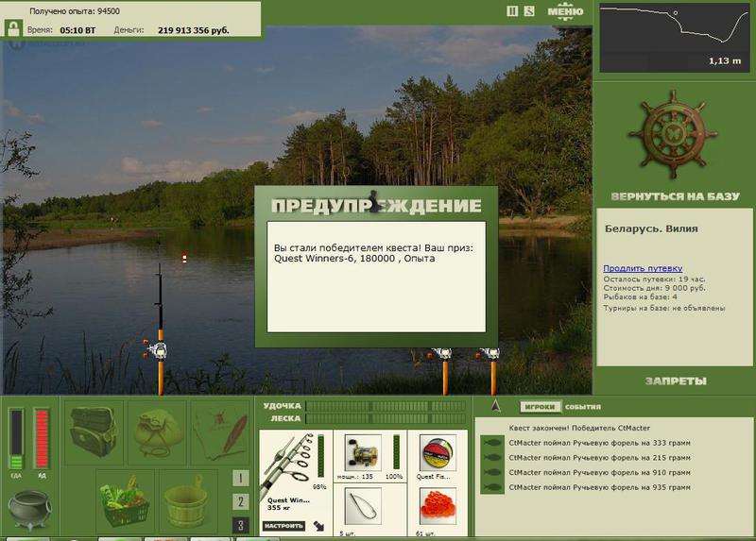Click the Предупреждение dialog title
Image resolution: width=756 pixels, height=541 pixels.
click(376, 206)
